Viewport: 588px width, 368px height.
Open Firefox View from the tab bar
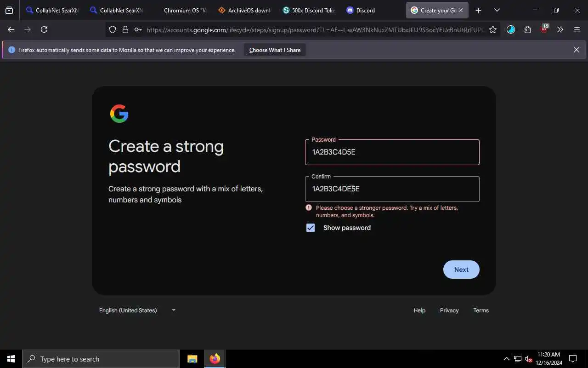pyautogui.click(x=9, y=10)
